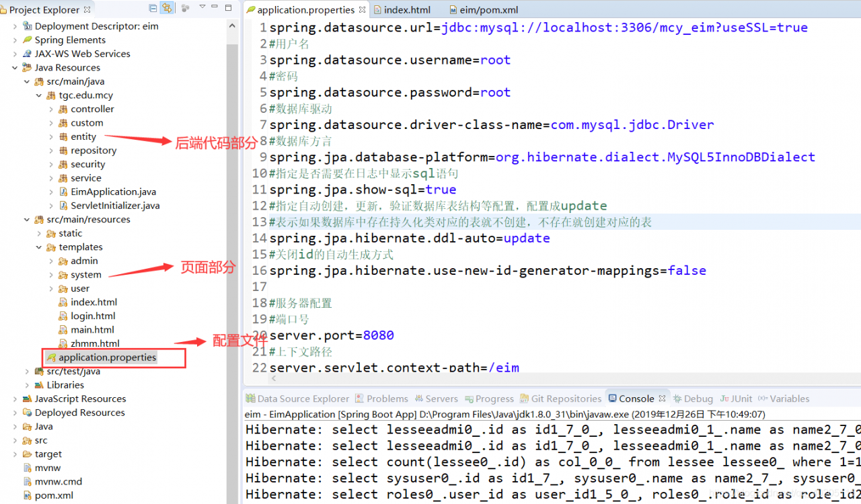The image size is (861, 504).
Task: Click the JavaScript Resources icon
Action: tap(27, 398)
